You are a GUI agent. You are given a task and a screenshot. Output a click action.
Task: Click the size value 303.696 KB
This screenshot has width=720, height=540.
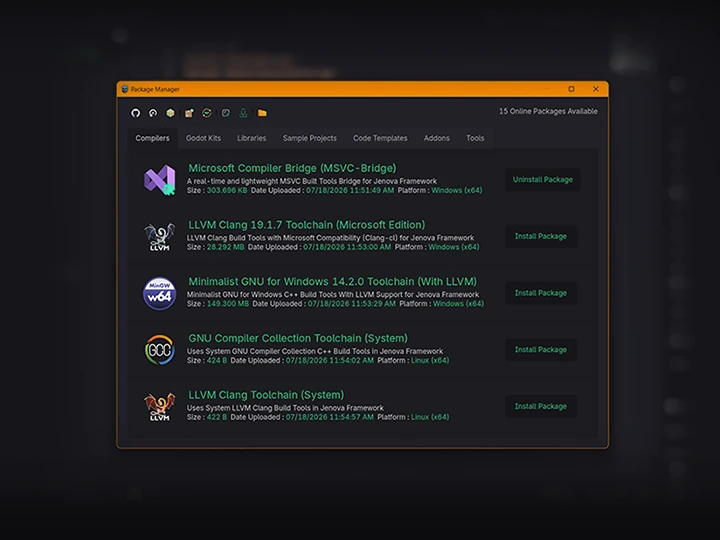[x=227, y=190]
